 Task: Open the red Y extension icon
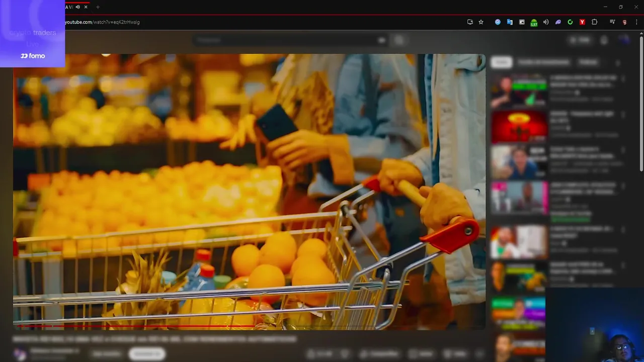(582, 22)
